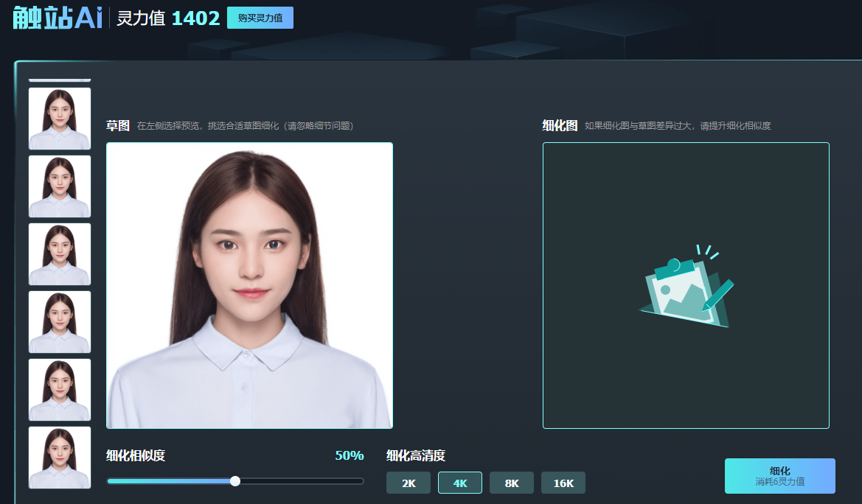
Task: Click the 细化 button to refine the image
Action: click(780, 475)
